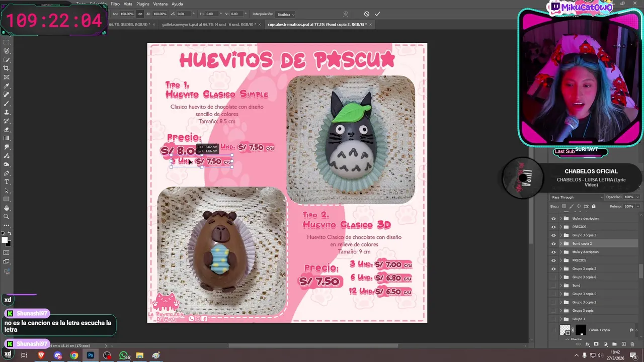
Task: Hide the first 'Grupo 3 copia 2' group
Action: coord(554,235)
